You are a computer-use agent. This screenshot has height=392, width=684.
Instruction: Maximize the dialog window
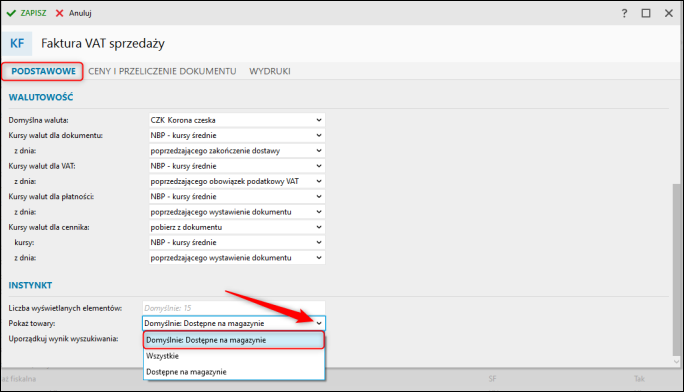pyautogui.click(x=646, y=13)
